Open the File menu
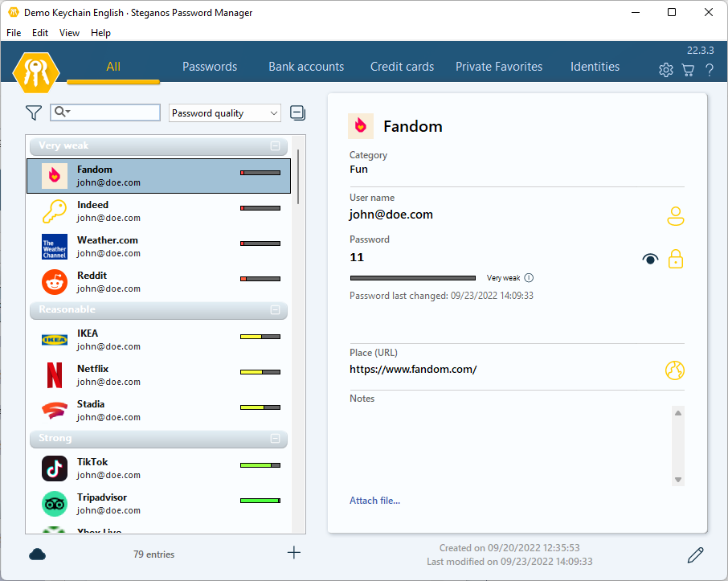The height and width of the screenshot is (581, 728). pos(14,33)
